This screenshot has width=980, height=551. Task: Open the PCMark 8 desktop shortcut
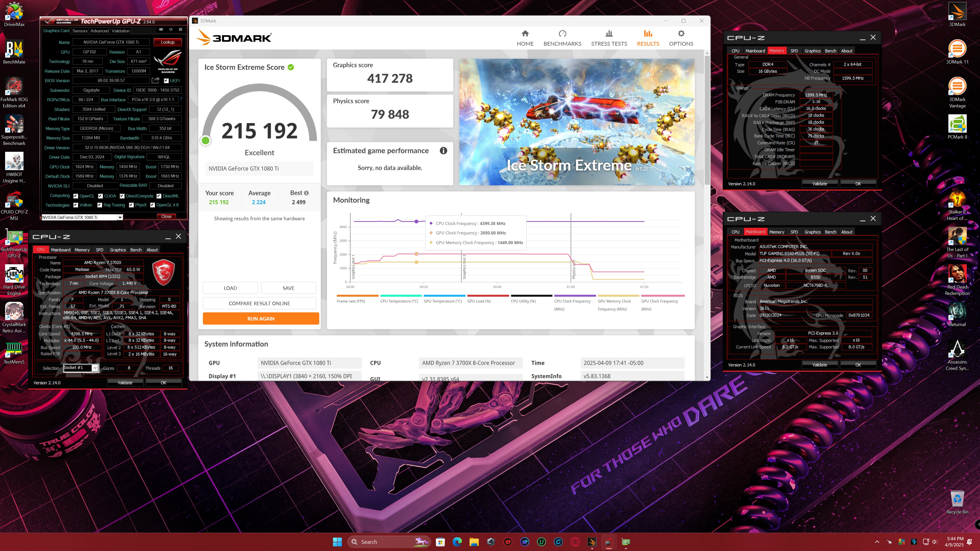957,127
